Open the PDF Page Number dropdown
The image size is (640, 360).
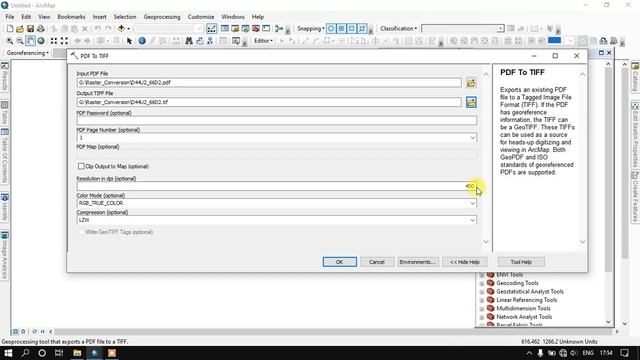[472, 138]
